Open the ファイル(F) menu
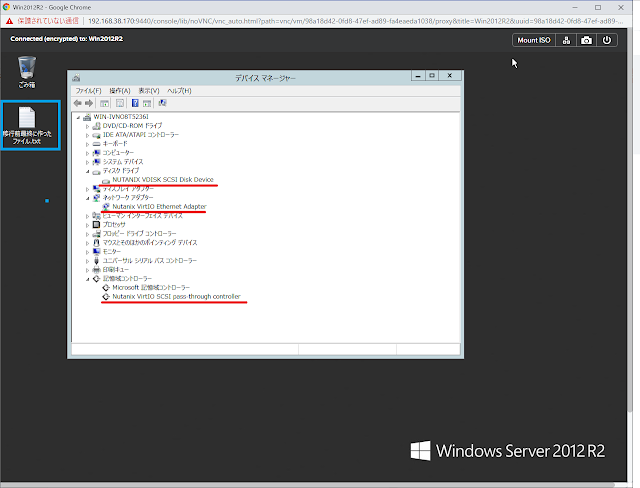This screenshot has height=488, width=640. click(x=88, y=91)
